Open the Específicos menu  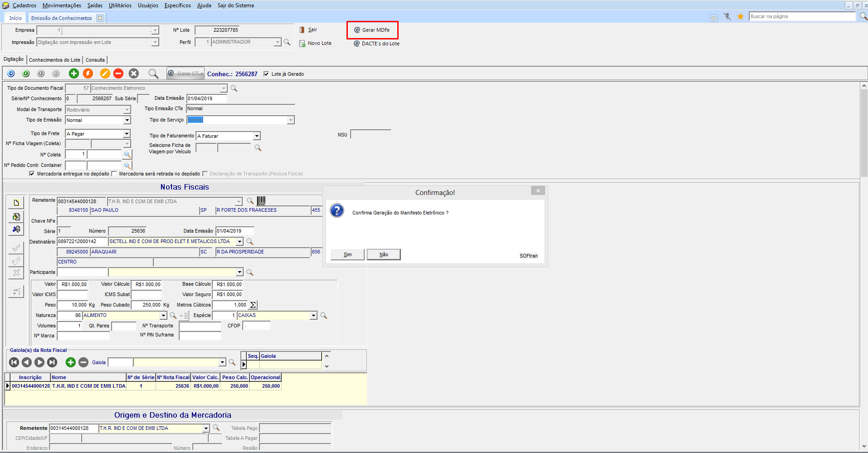pos(178,5)
